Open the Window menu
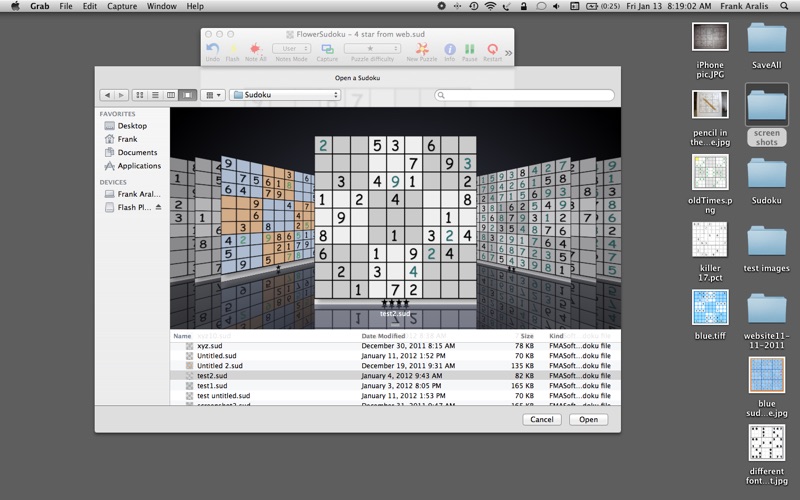This screenshot has width=800, height=500. point(161,6)
